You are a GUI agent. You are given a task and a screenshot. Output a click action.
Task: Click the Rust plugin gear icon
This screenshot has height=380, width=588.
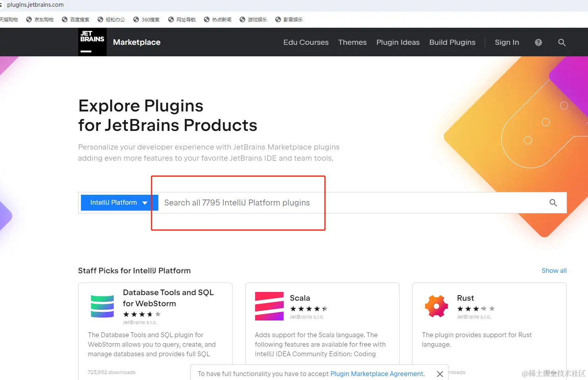click(436, 306)
